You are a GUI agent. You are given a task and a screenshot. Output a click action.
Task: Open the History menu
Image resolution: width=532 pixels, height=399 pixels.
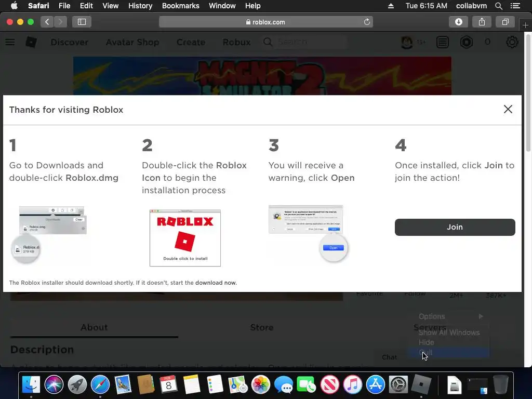click(140, 6)
